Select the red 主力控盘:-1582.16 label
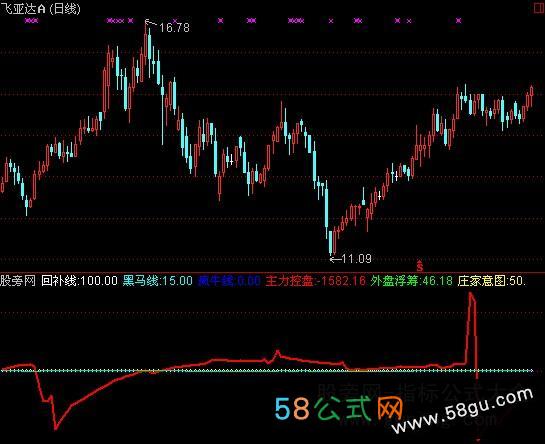 (x=316, y=281)
